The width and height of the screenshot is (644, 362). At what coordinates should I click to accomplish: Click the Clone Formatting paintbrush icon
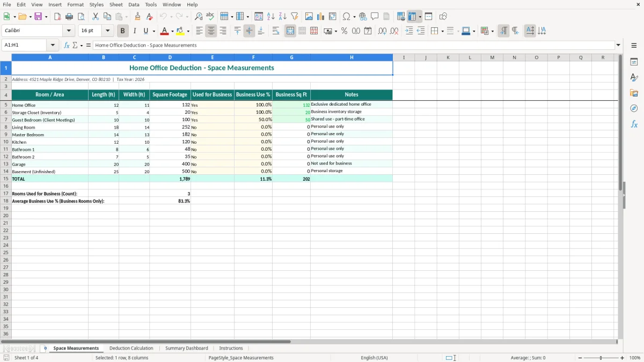click(138, 17)
